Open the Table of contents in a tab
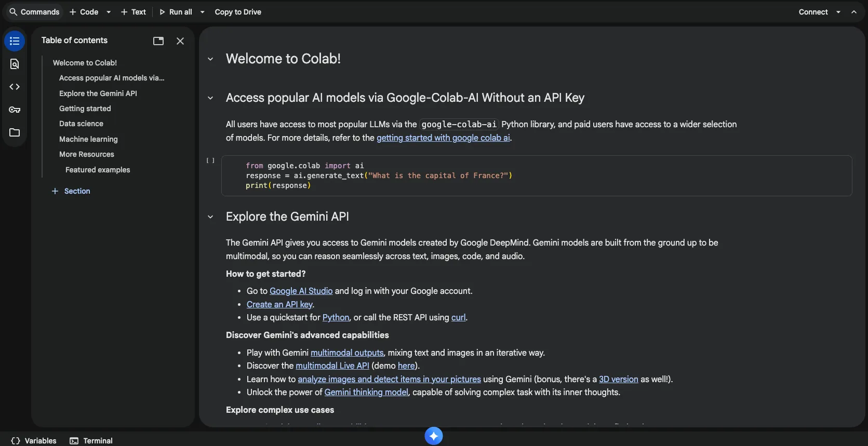Screen dimensions: 868x446 (158, 41)
